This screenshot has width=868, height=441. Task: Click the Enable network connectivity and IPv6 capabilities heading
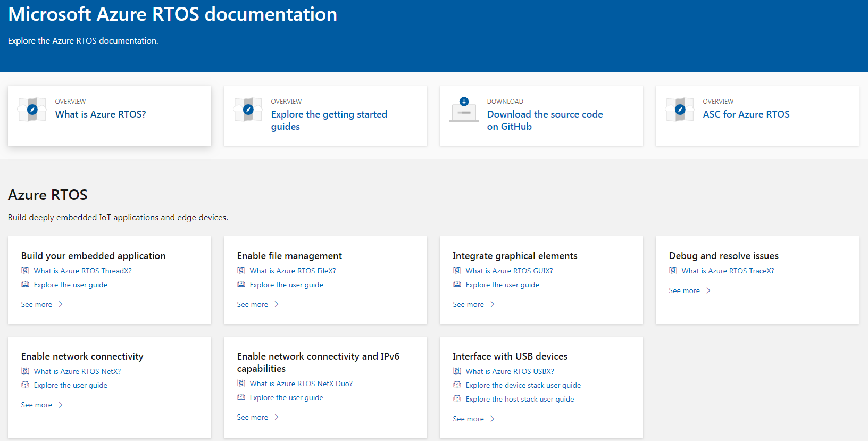click(318, 362)
